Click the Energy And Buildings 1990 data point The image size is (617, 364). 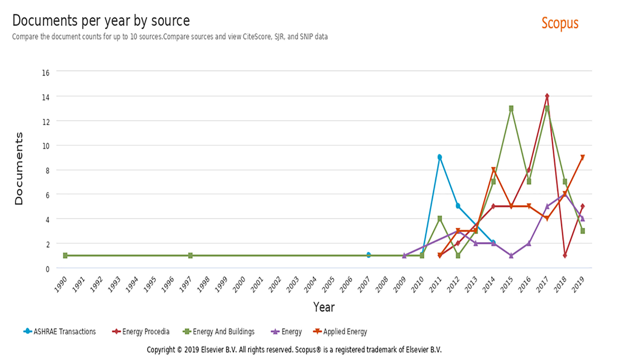tap(65, 255)
